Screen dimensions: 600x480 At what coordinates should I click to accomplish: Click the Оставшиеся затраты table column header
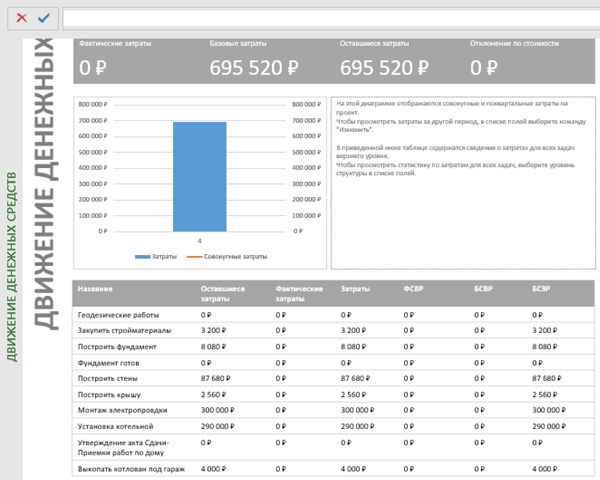223,294
